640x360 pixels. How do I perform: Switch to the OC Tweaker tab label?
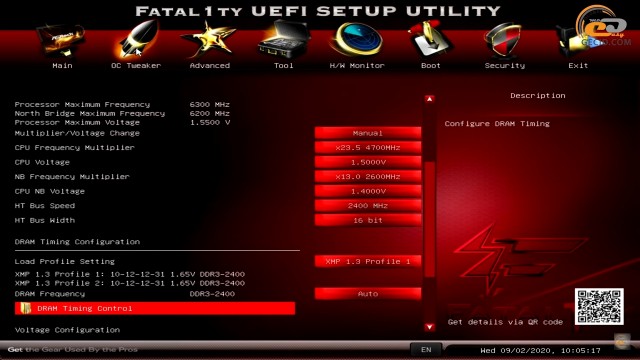[x=136, y=65]
